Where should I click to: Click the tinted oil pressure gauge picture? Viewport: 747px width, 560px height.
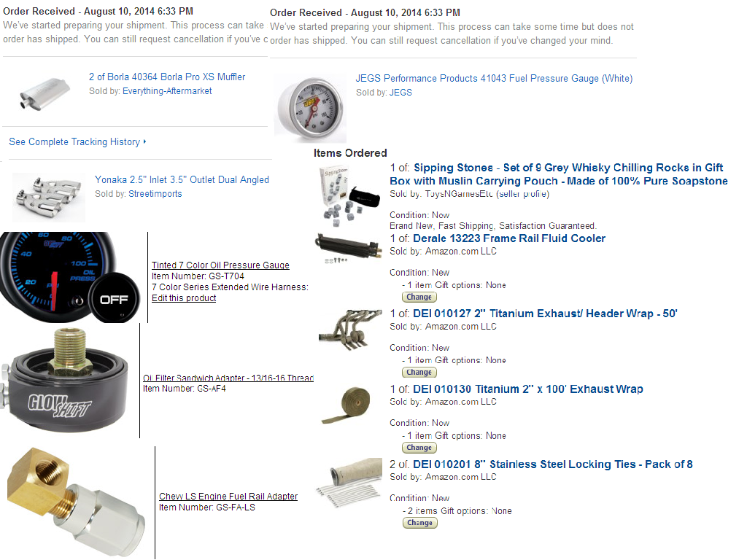(x=71, y=277)
